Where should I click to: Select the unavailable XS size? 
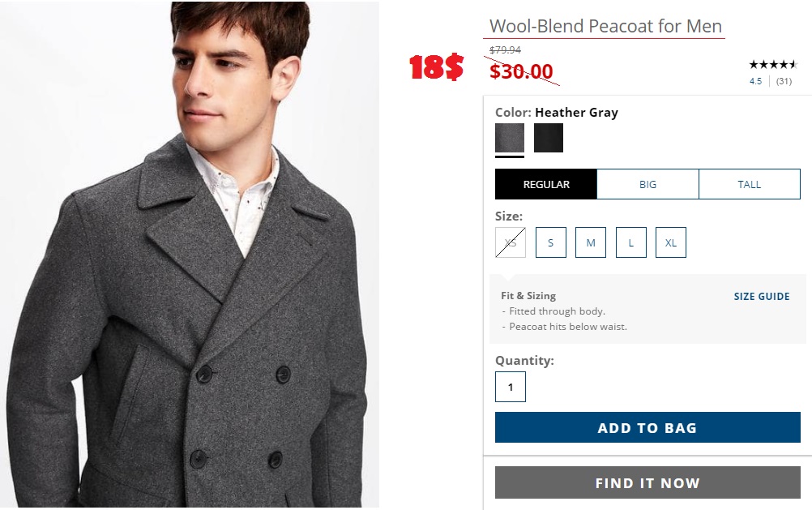click(511, 242)
